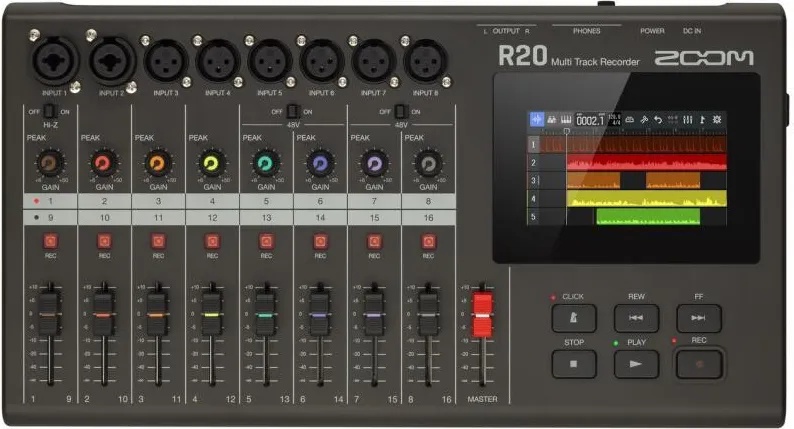Hit the STOP transport button
Image resolution: width=794 pixels, height=429 pixels.
(x=574, y=364)
